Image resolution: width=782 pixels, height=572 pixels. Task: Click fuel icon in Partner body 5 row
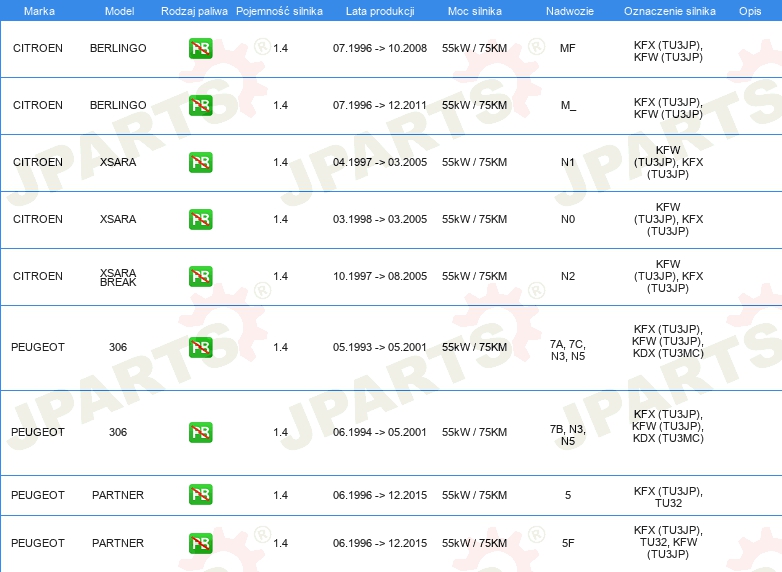point(200,495)
